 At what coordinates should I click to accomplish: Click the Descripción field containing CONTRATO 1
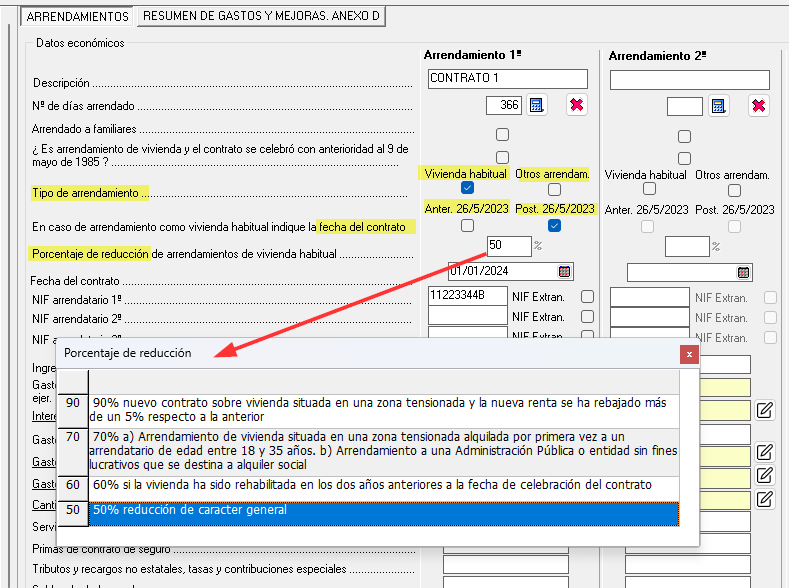pos(508,78)
